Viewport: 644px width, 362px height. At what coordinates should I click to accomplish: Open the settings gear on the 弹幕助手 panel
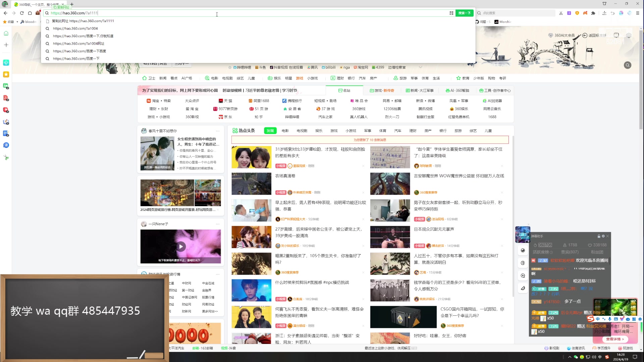pos(603,236)
